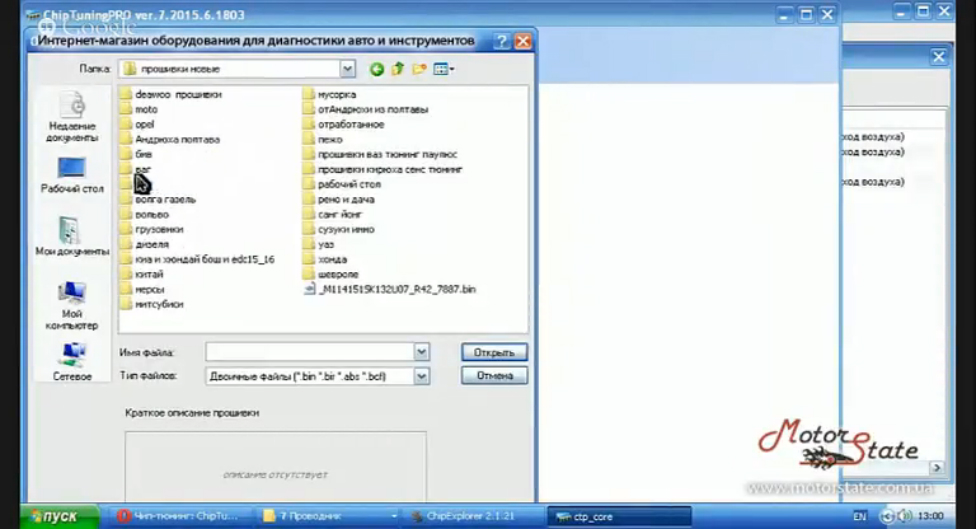This screenshot has width=976, height=529.
Task: Select the хонда folder
Action: 325,259
